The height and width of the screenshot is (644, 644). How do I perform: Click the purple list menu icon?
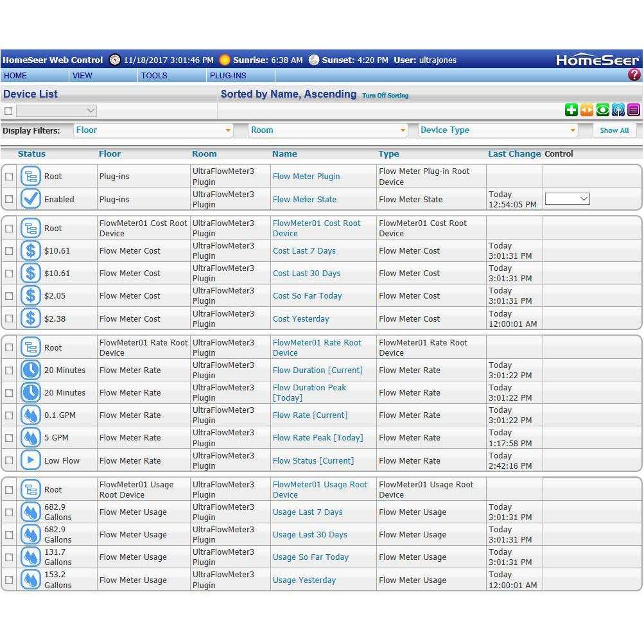(634, 110)
